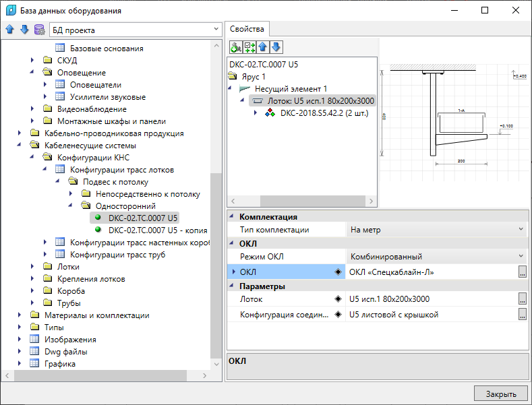The height and width of the screenshot is (405, 532).
Task: Click the table icon next to Базовые основания
Action: 60,48
